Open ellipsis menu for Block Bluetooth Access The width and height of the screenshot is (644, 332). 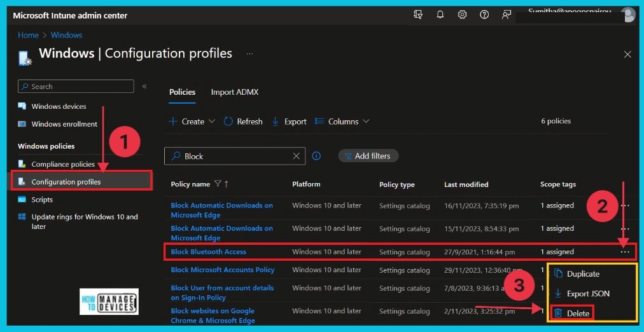pyautogui.click(x=625, y=252)
